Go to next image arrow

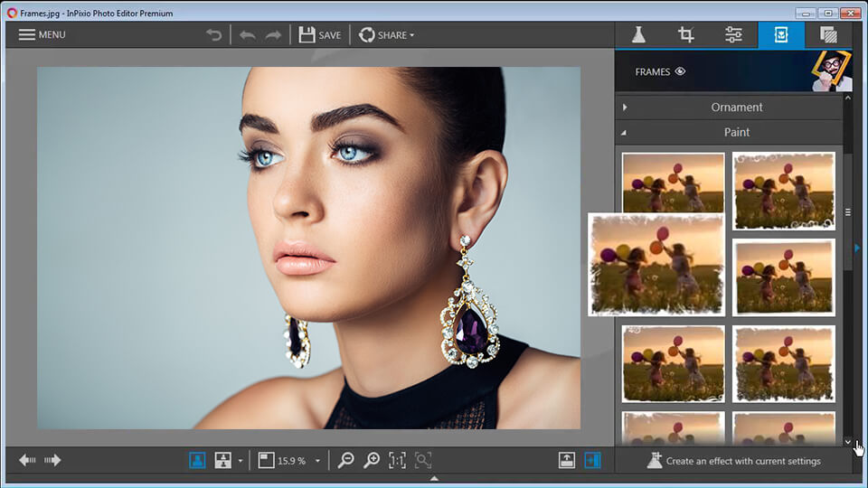pyautogui.click(x=52, y=460)
